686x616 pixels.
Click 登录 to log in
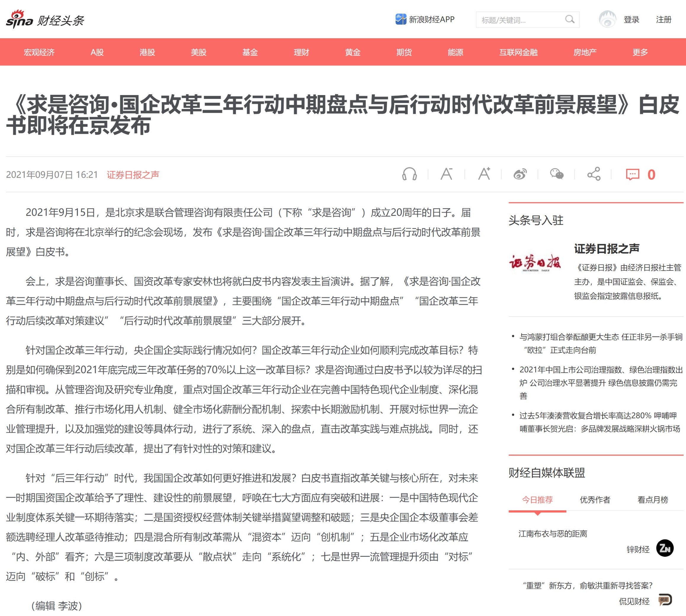pos(631,20)
